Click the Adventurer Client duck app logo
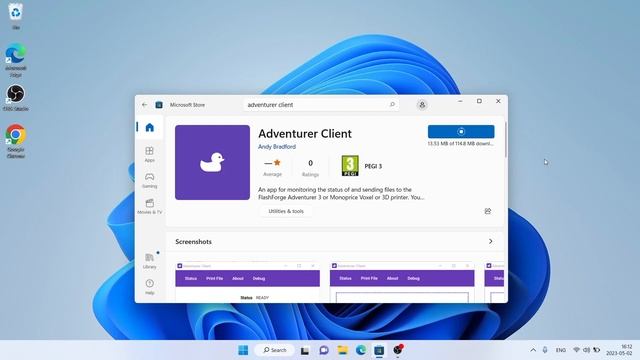Screen dimensions: 640x360 tap(212, 162)
